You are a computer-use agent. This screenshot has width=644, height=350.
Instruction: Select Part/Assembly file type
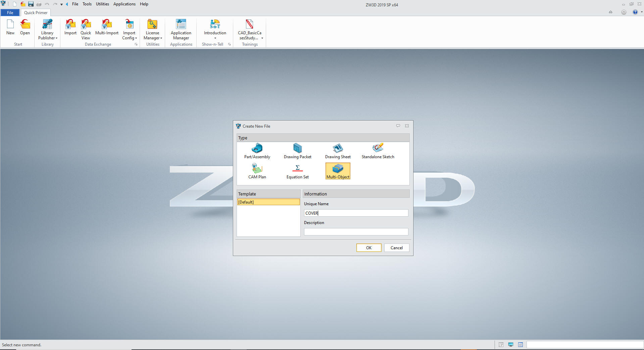[257, 151]
